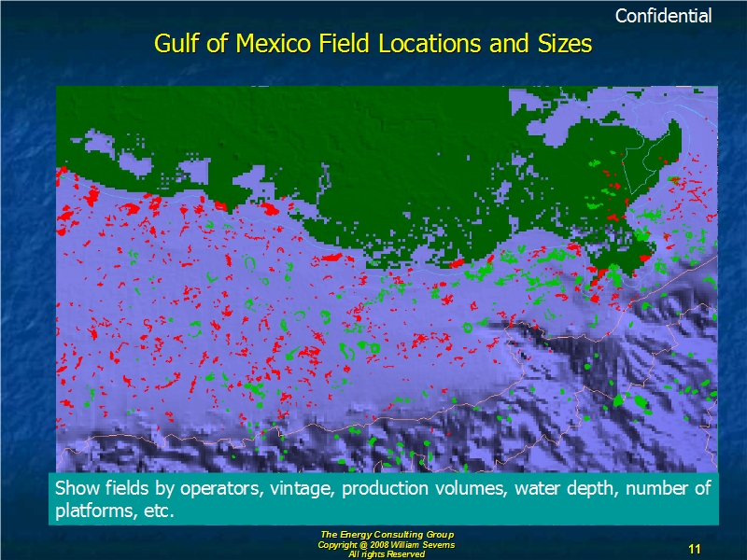Click the slide number 11
This screenshot has width=747, height=560.
coord(694,548)
